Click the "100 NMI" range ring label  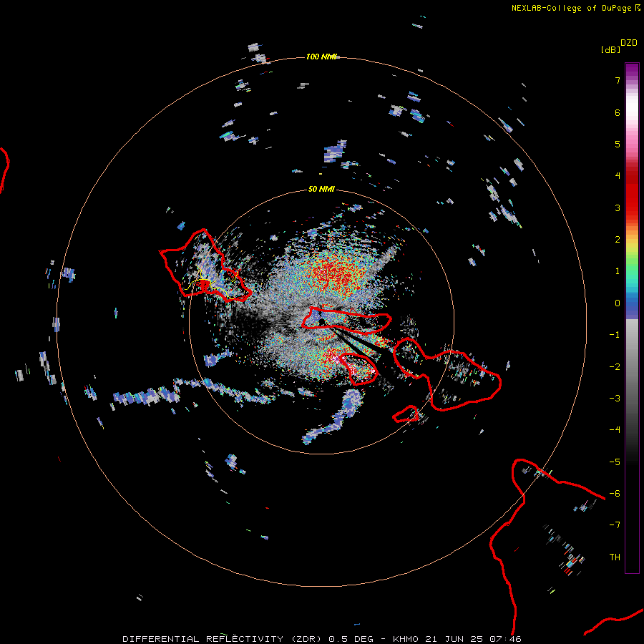[x=321, y=57]
